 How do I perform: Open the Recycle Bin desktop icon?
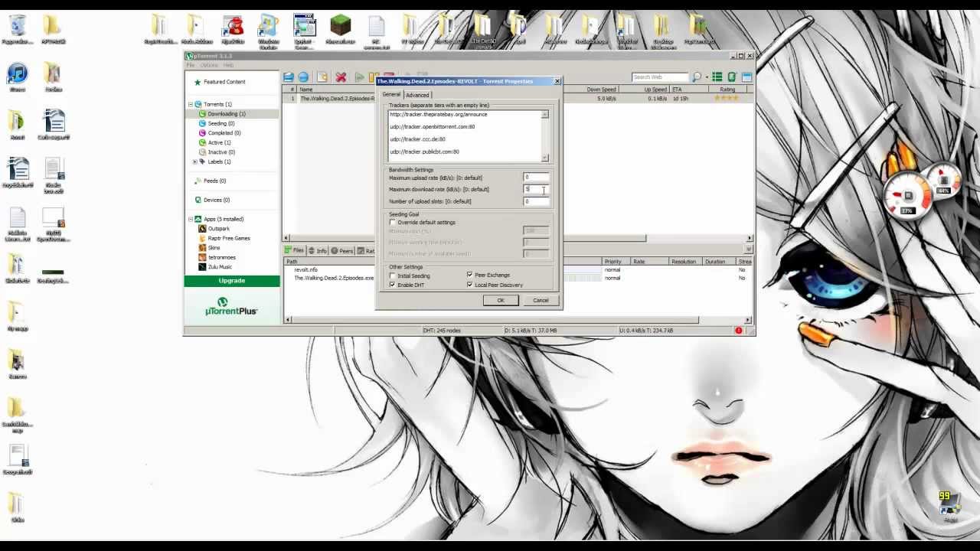(17, 29)
